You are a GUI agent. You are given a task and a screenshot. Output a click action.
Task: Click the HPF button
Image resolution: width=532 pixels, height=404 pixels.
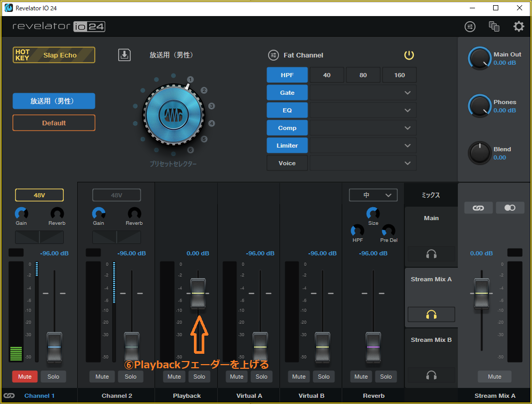(x=287, y=75)
